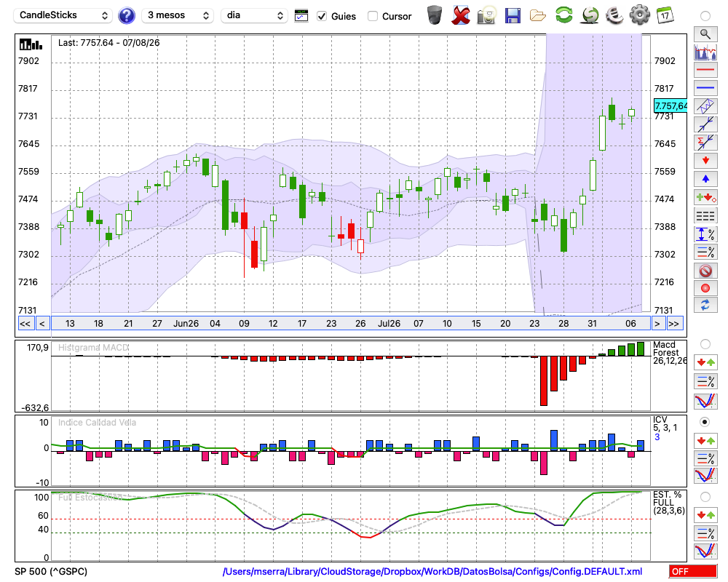Open the settings gear icon
Viewport: 728px width, 582px height.
(x=639, y=15)
